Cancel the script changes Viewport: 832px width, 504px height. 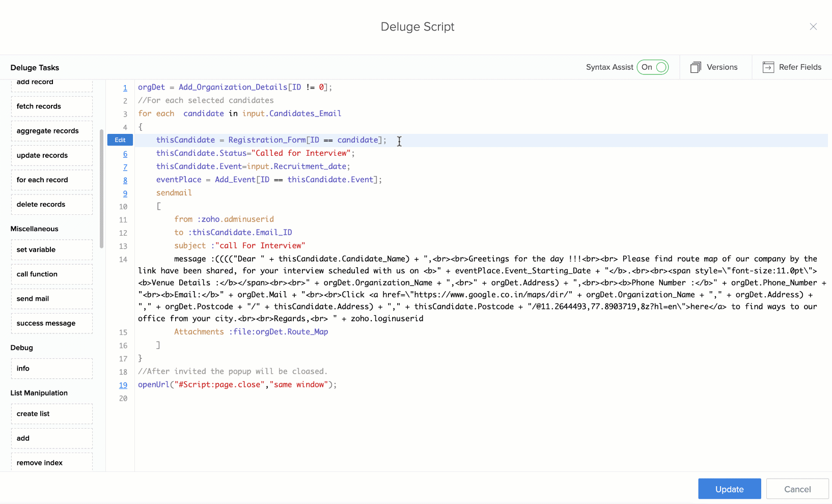click(797, 489)
